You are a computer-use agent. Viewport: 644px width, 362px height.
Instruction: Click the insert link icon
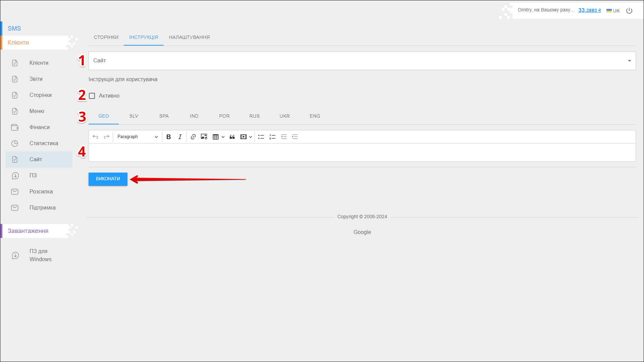pos(193,137)
